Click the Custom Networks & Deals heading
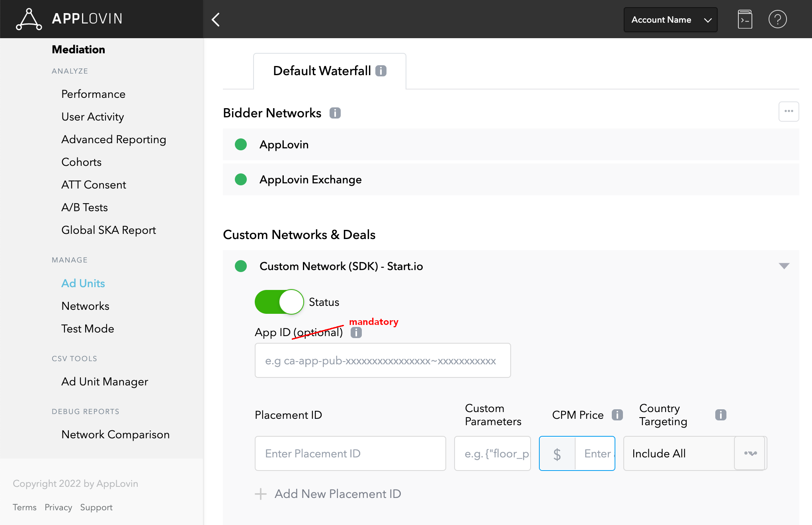812x525 pixels. [299, 235]
